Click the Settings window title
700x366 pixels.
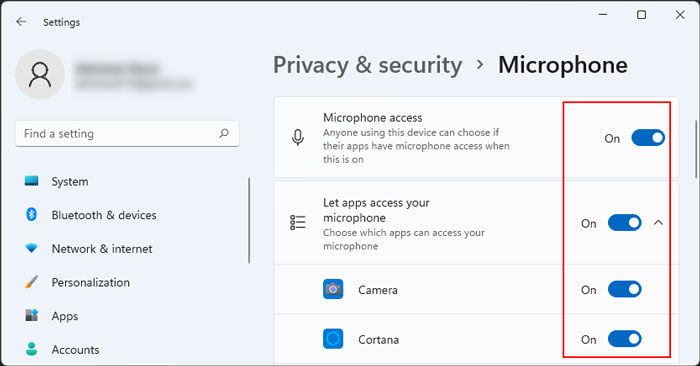[x=62, y=22]
